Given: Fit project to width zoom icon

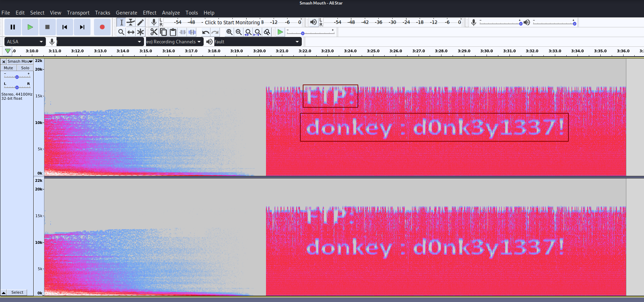Looking at the screenshot, I should (257, 32).
